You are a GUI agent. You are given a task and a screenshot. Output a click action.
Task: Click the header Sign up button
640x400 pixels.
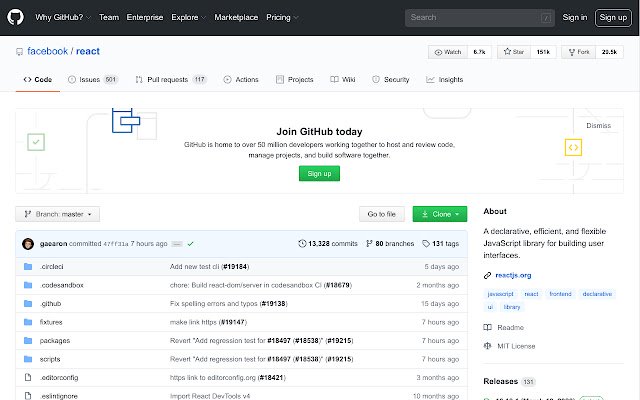click(613, 18)
